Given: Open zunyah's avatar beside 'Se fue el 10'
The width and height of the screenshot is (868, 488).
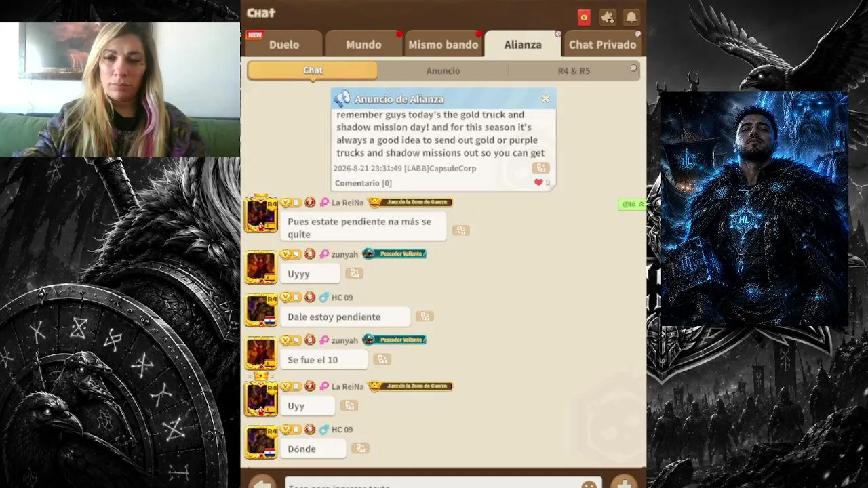Looking at the screenshot, I should pos(261,353).
